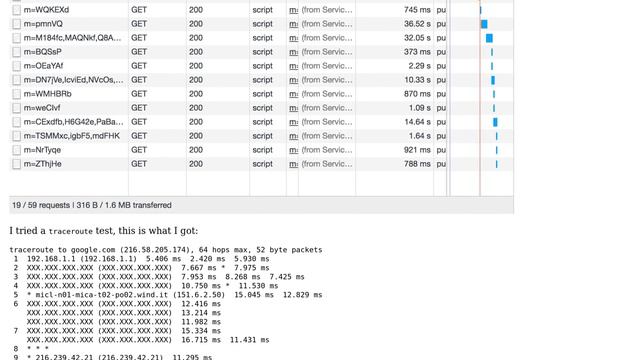Click the script type in m=NrTyqe row
The width and height of the screenshot is (640, 360).
point(262,150)
